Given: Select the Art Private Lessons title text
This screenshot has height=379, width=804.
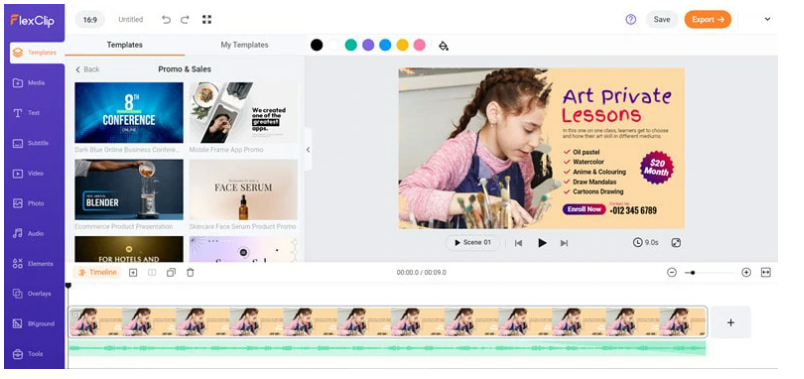Looking at the screenshot, I should point(616,105).
